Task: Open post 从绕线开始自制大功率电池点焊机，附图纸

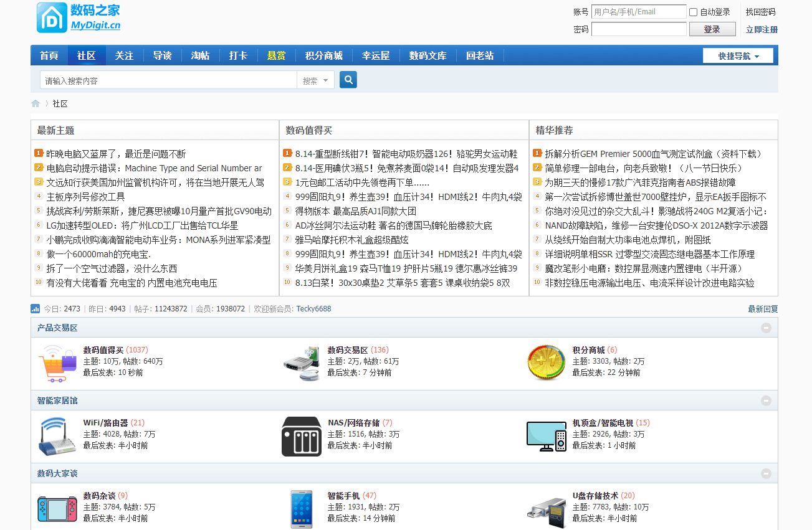Action: tap(628, 240)
